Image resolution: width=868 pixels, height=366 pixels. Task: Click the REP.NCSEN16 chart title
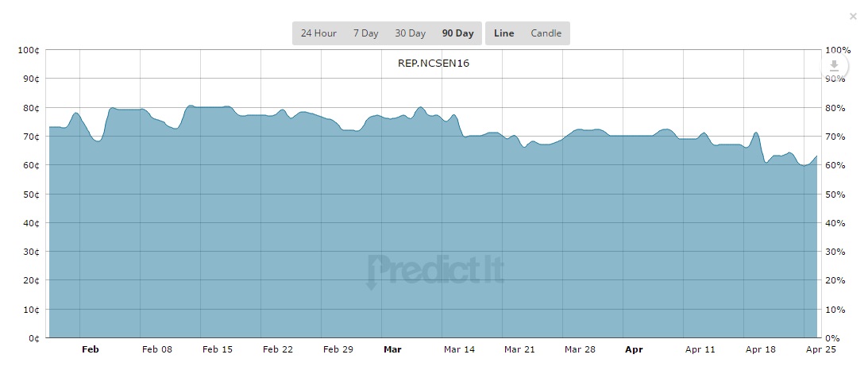click(x=434, y=64)
